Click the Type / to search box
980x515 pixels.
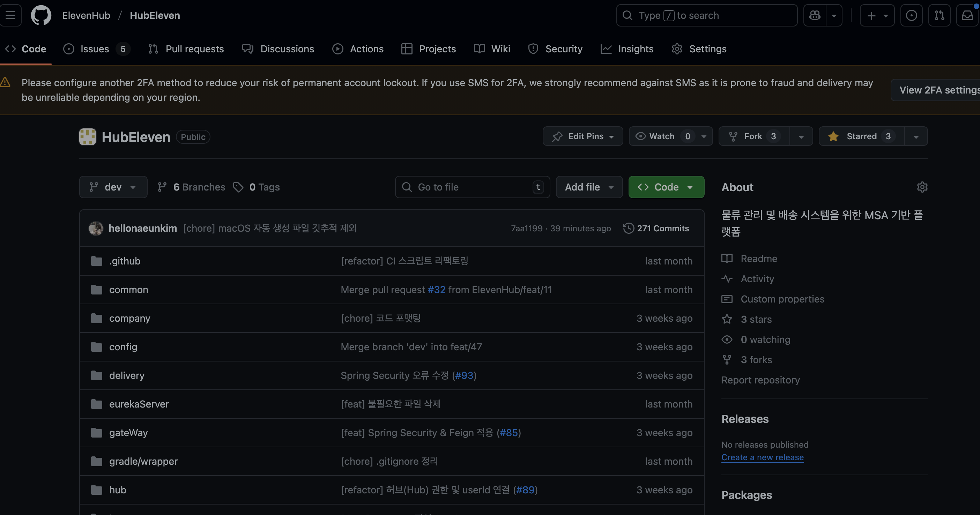(706, 15)
